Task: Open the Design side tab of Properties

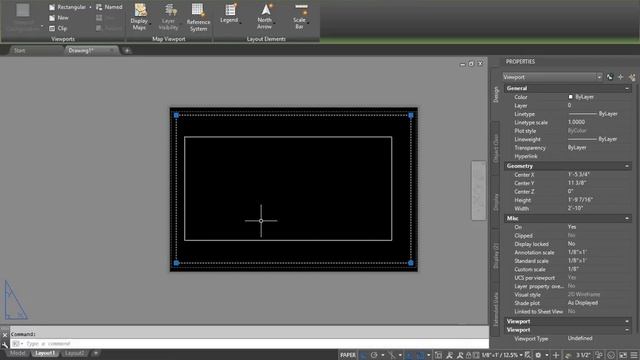Action: point(496,94)
